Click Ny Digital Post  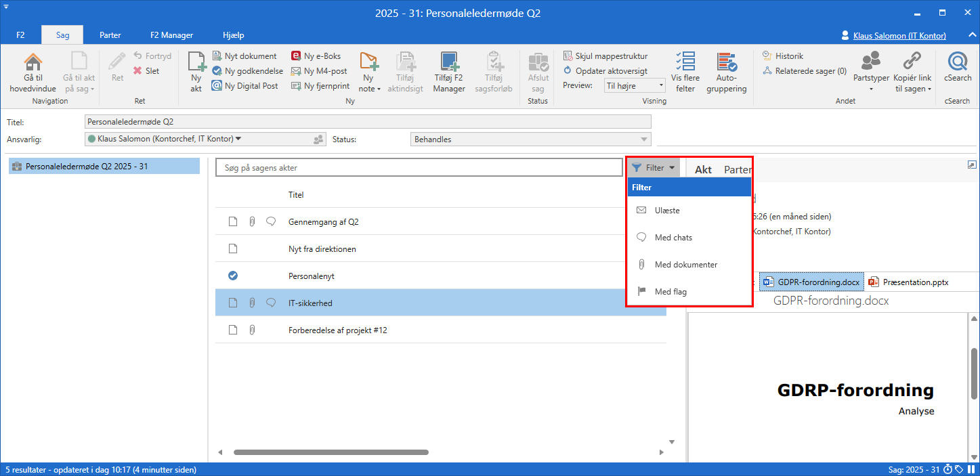[244, 86]
